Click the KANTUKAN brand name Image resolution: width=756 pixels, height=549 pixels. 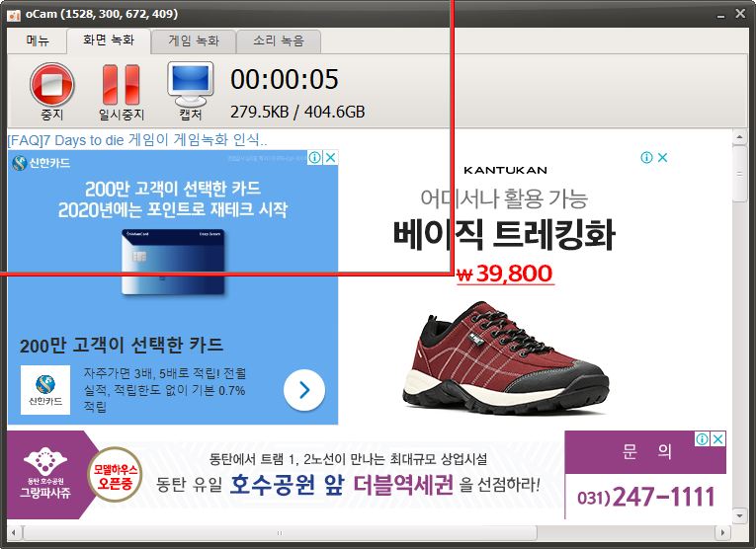(x=505, y=170)
